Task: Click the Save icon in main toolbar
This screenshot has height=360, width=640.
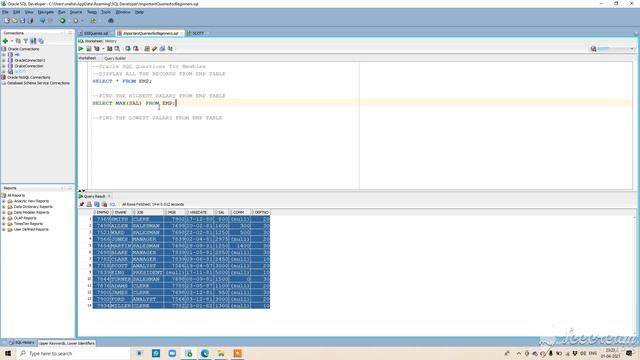Action: point(22,20)
